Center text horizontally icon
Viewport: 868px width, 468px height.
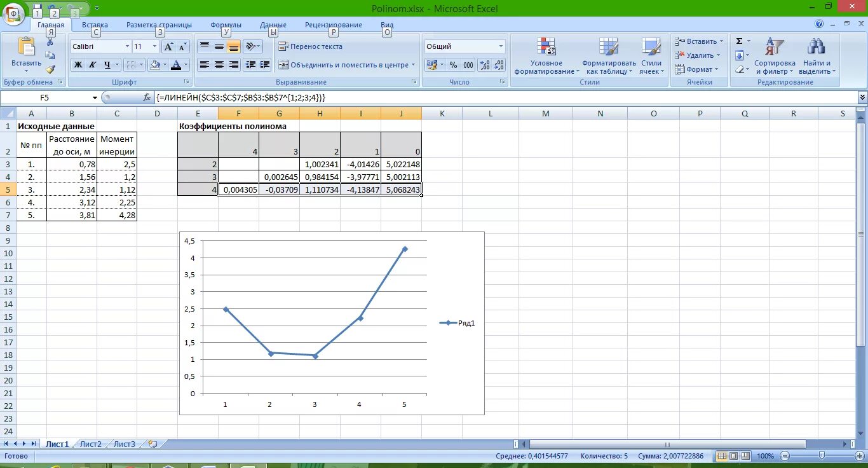[219, 65]
